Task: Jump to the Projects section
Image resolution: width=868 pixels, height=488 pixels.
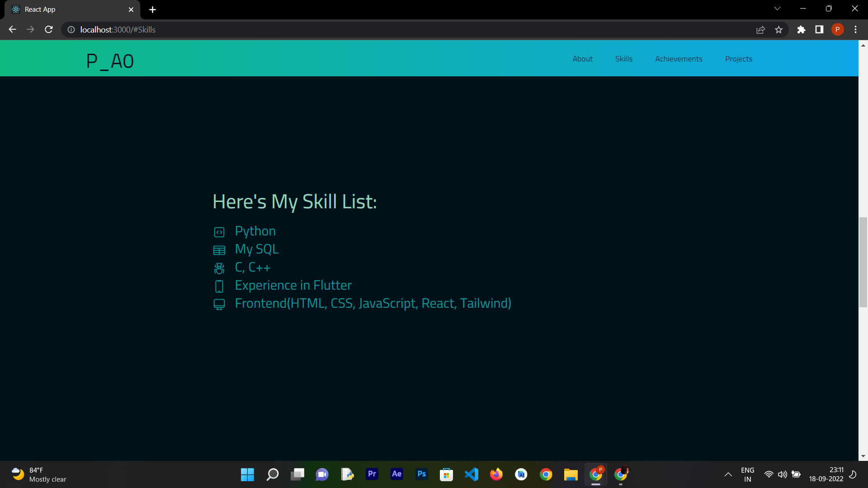Action: [738, 59]
